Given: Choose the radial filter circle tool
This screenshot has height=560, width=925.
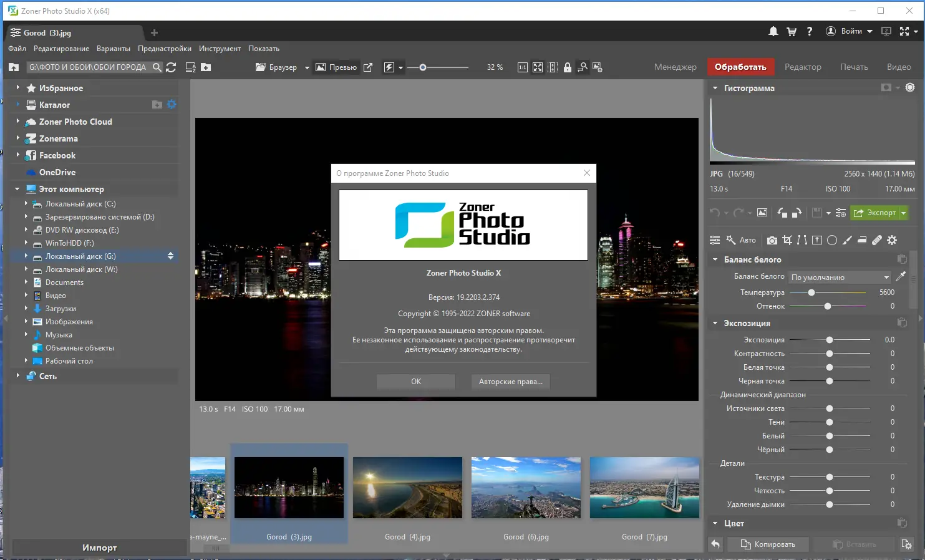Looking at the screenshot, I should [832, 240].
